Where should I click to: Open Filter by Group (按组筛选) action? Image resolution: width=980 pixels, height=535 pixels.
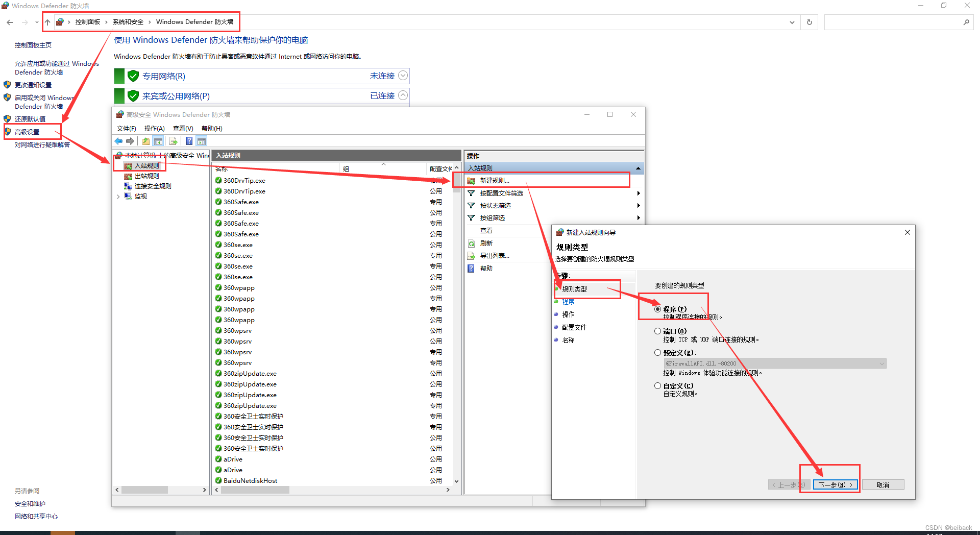[492, 218]
